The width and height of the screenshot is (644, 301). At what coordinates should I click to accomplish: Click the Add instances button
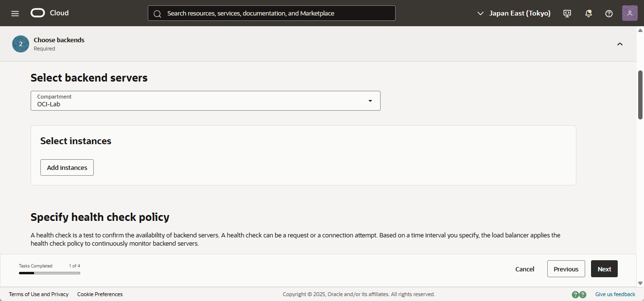[67, 167]
